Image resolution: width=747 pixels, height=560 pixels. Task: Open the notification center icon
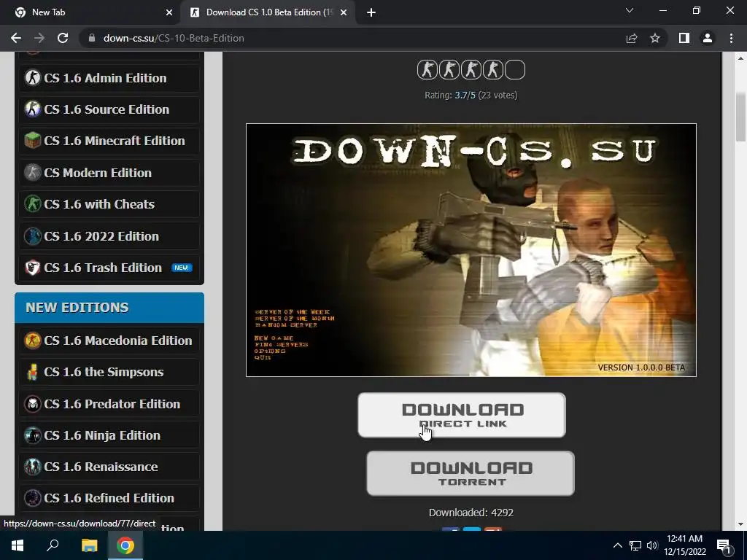point(724,545)
